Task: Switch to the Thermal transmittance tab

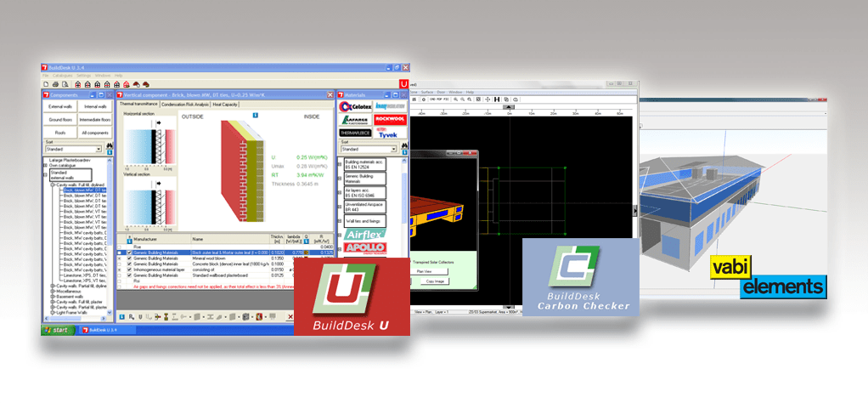Action: tap(138, 104)
